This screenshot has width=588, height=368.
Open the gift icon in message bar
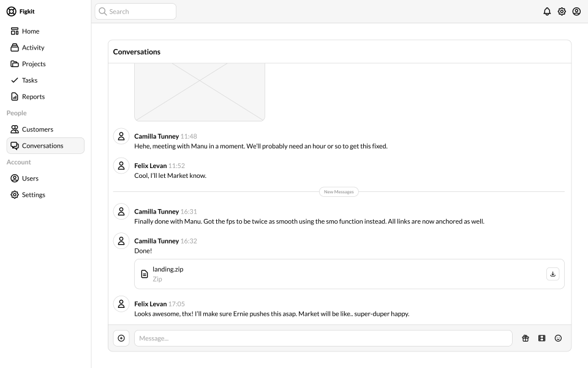[x=525, y=339]
